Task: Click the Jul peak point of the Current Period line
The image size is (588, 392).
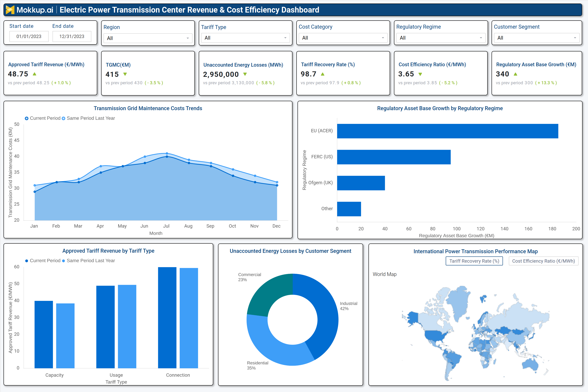Action: [x=167, y=157]
